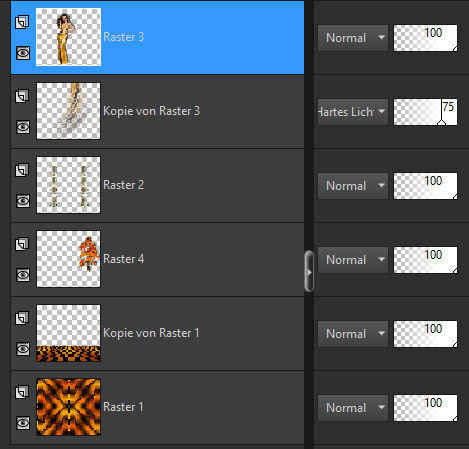Hide the Raster 3 layer via its eye icon
This screenshot has height=449, width=469.
point(23,53)
